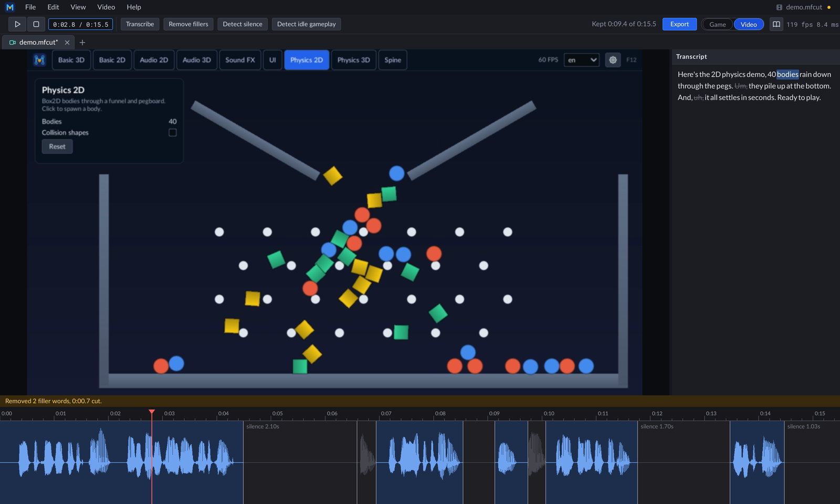This screenshot has width=840, height=504.
Task: Click the Export button
Action: (679, 24)
